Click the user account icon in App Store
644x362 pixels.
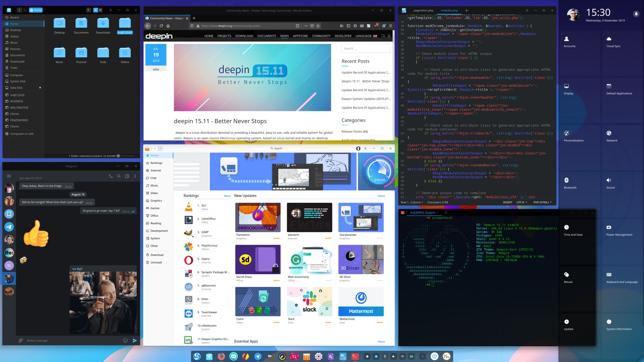(358, 148)
